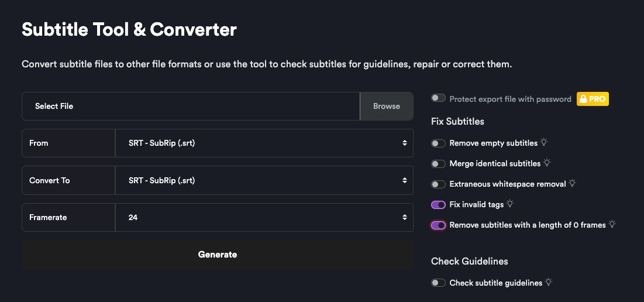
Task: Click lightbulb hint beside Merge identical subtitles
Action: (547, 163)
